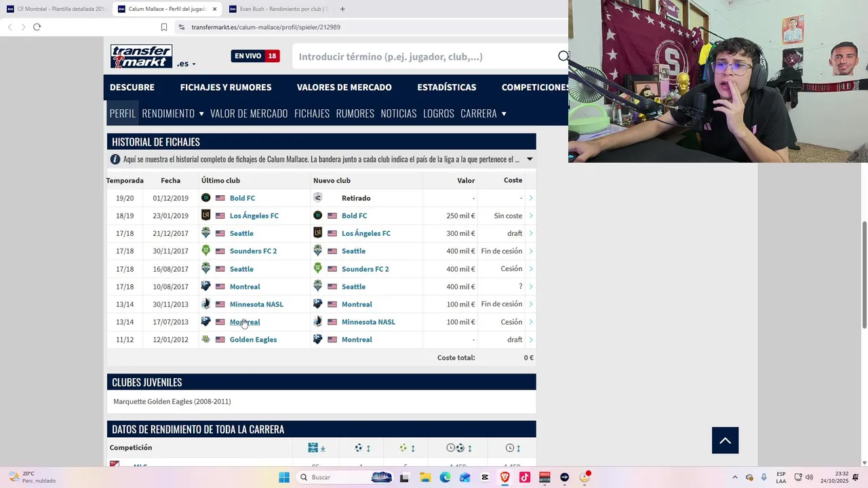Screen dimensions: 868x488
Task: Open the Logros tab
Action: [439, 113]
